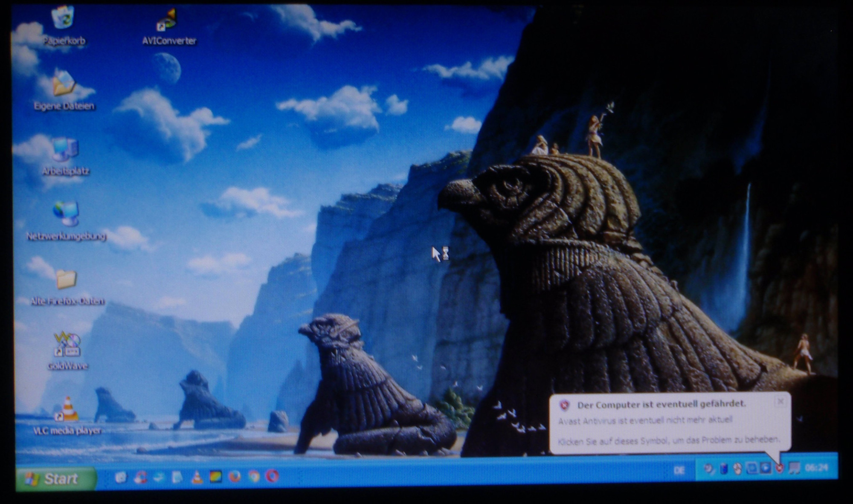This screenshot has height=504, width=853.
Task: Click the blue cylinder tray icon
Action: click(724, 469)
